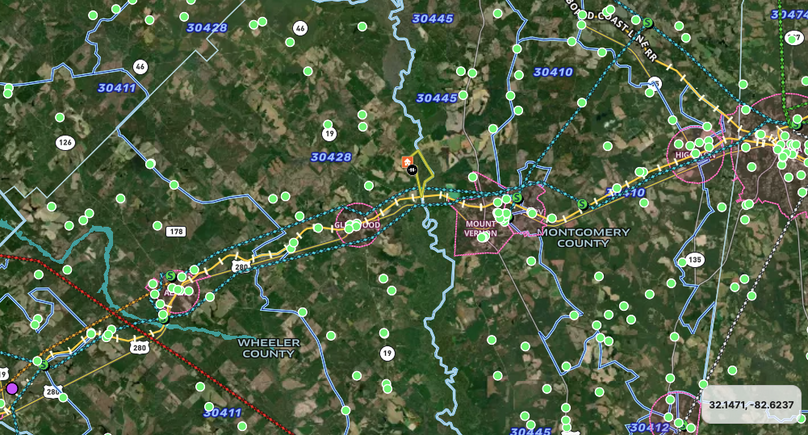This screenshot has width=808, height=435.
Task: Select the Route 135 highway shield
Action: tap(695, 259)
